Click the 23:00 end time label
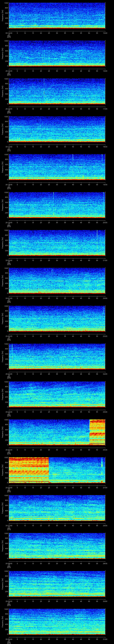The width and height of the screenshot is (114, 644). pyautogui.click(x=105, y=336)
